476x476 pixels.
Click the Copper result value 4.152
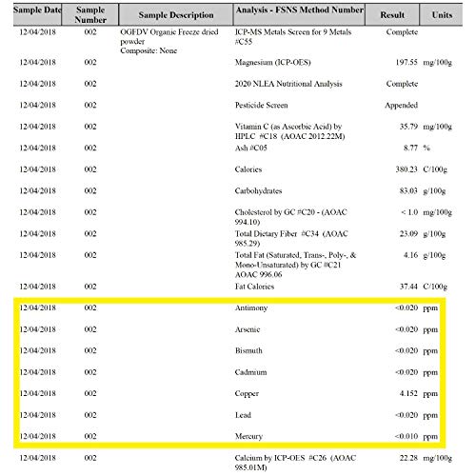pyautogui.click(x=408, y=393)
